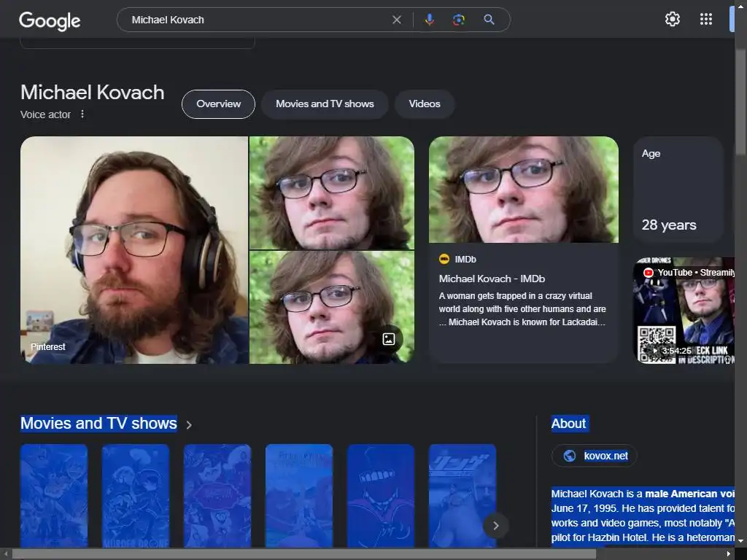Visit the kovox.net website link

click(x=605, y=456)
